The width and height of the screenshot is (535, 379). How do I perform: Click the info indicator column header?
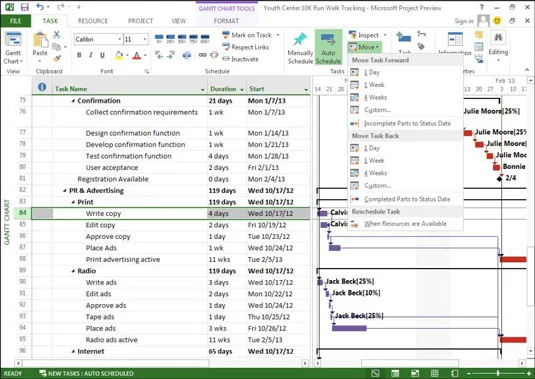click(42, 87)
